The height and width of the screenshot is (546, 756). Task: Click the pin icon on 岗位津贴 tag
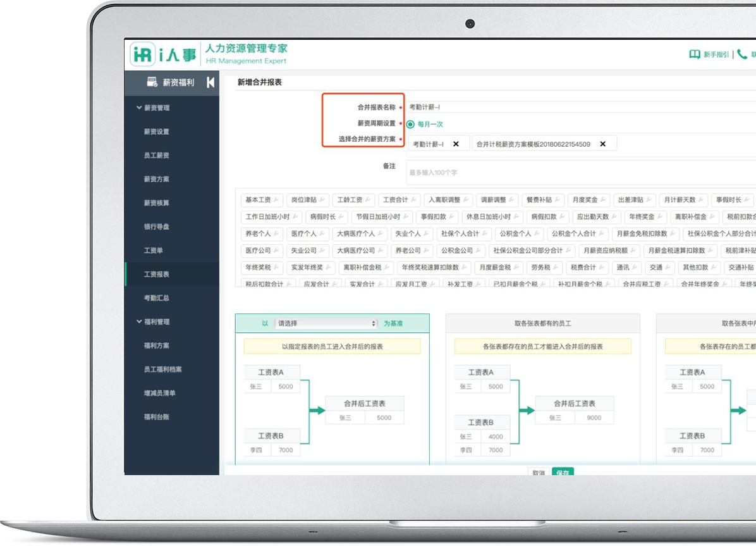pos(322,200)
